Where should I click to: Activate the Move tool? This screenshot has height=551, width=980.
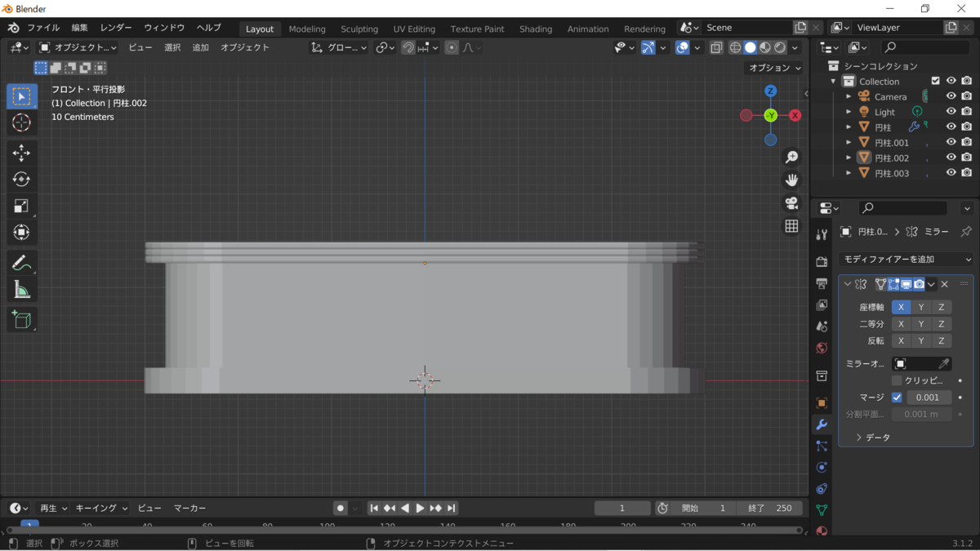pyautogui.click(x=22, y=153)
